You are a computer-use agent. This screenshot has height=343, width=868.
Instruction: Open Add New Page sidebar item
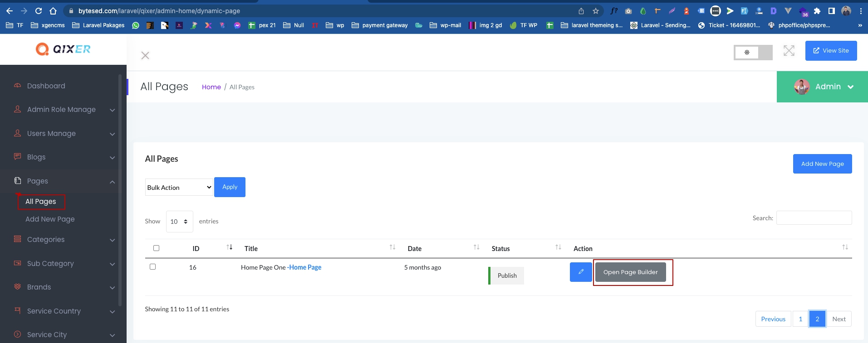[50, 219]
